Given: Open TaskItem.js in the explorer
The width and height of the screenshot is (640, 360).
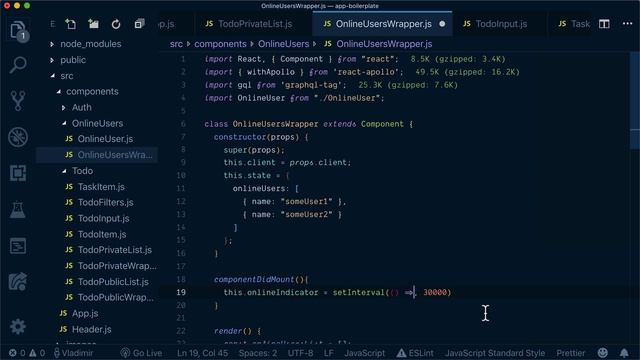Looking at the screenshot, I should 101,187.
